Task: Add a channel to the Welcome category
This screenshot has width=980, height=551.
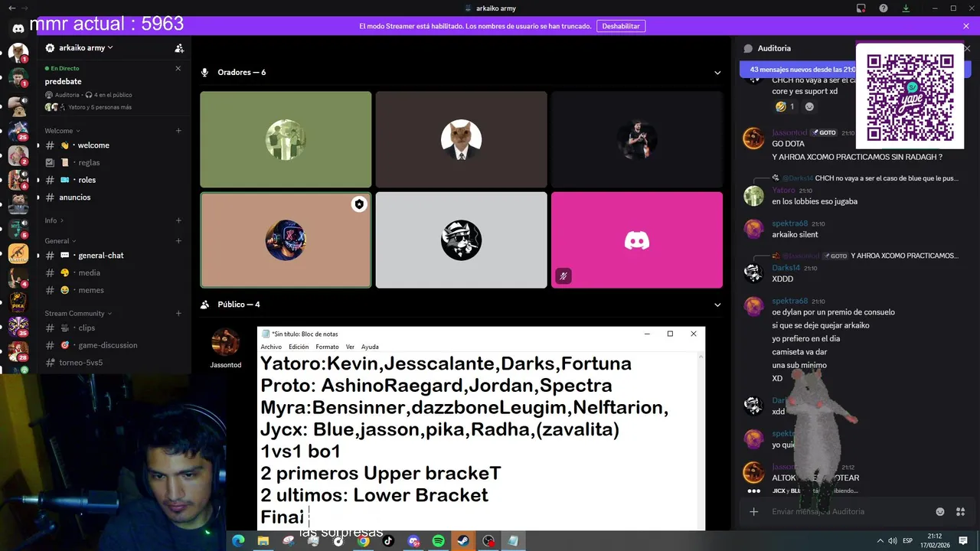Action: pos(178,131)
